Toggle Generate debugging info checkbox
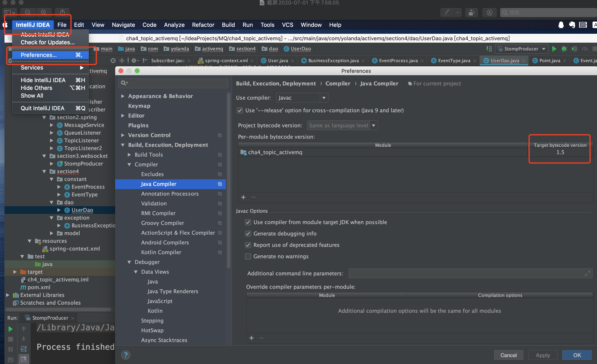This screenshot has width=597, height=364. [248, 234]
